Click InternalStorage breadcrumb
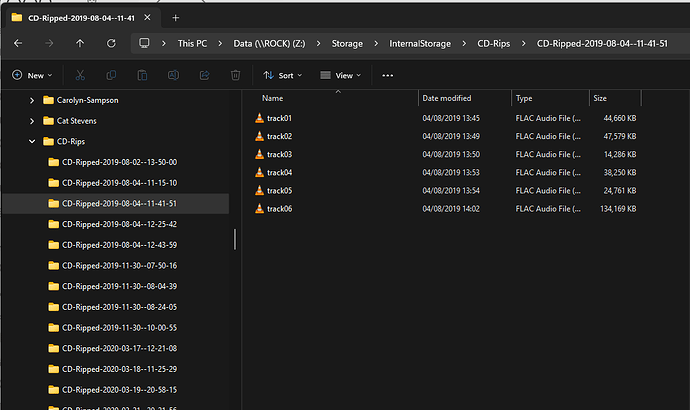690x410 pixels. (x=420, y=44)
